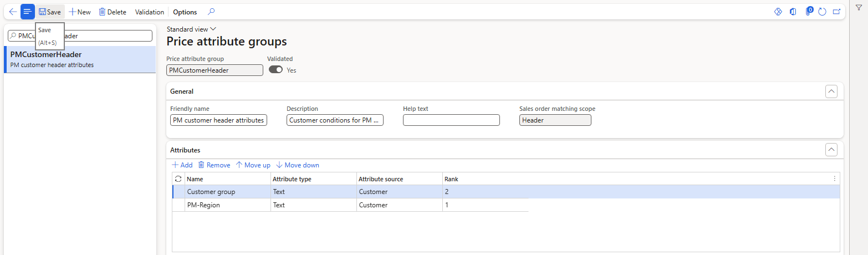Sort by Attribute type column header

tap(313, 179)
